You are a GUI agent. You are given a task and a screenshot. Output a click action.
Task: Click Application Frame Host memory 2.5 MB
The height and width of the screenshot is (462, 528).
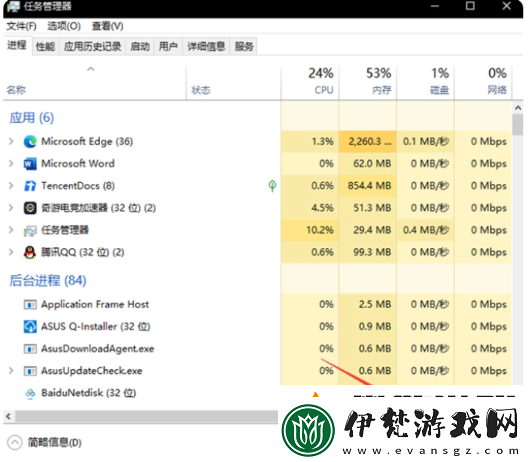(x=368, y=305)
